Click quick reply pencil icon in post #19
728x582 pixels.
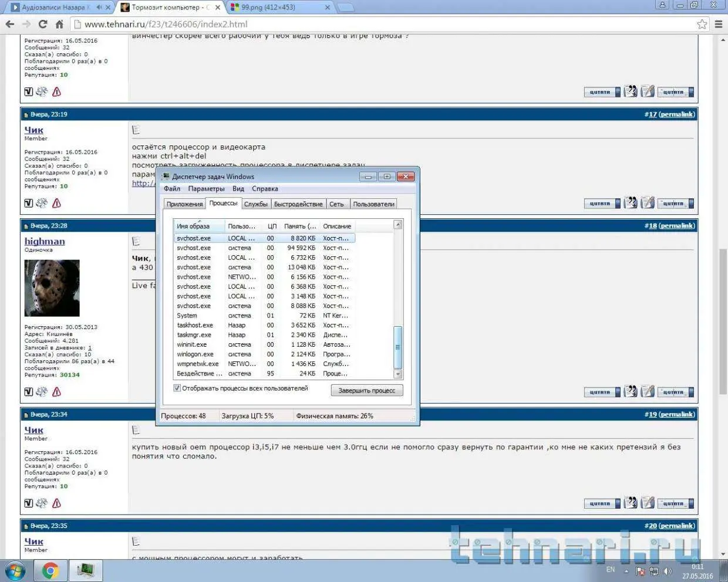tap(648, 502)
